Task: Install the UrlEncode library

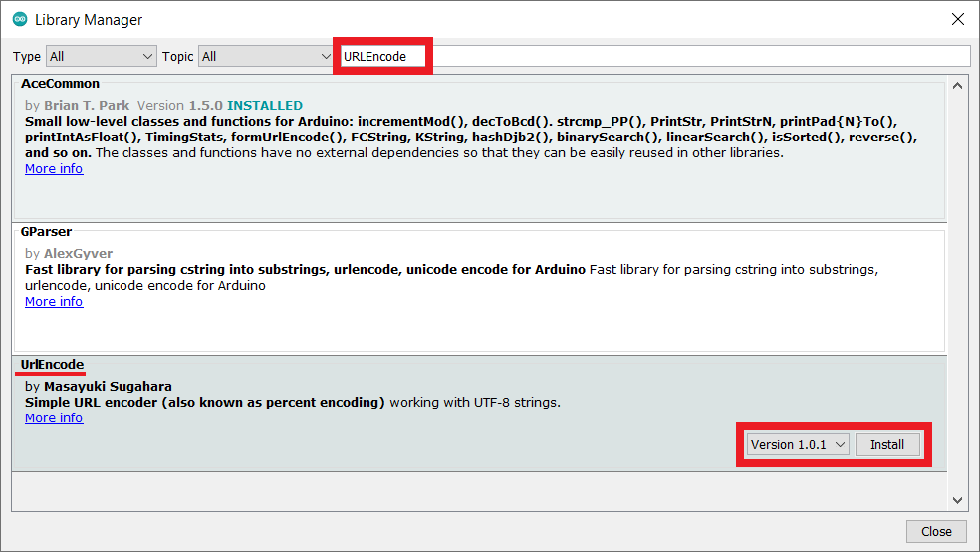Action: pyautogui.click(x=887, y=445)
